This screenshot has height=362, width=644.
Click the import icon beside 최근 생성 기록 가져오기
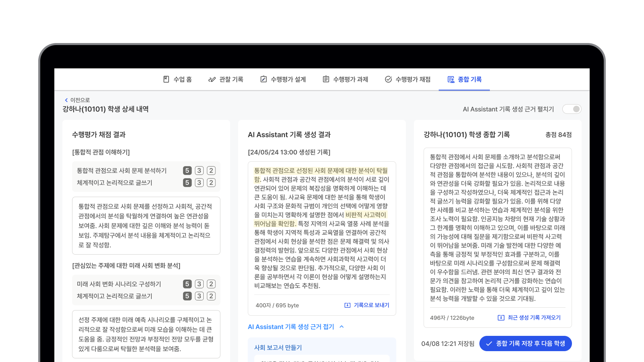click(501, 318)
